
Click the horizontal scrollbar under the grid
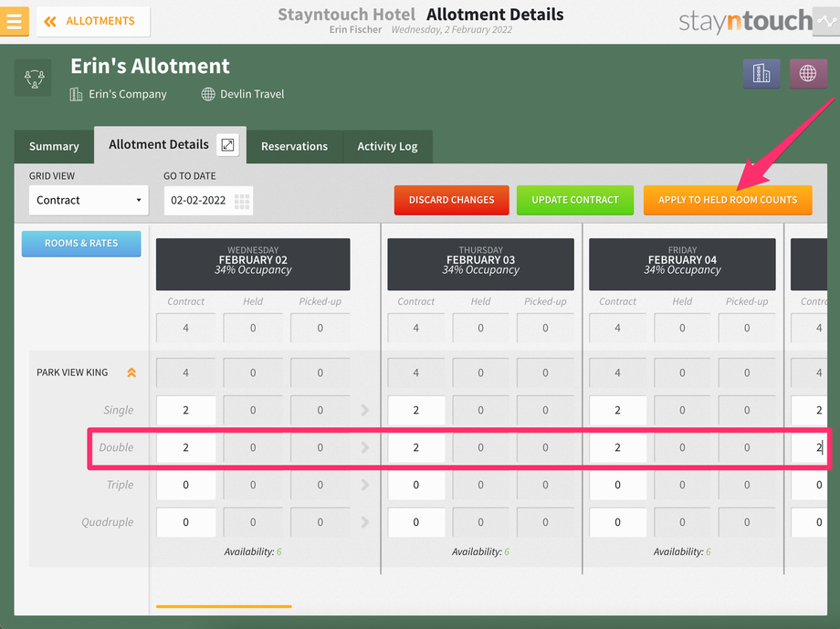224,606
